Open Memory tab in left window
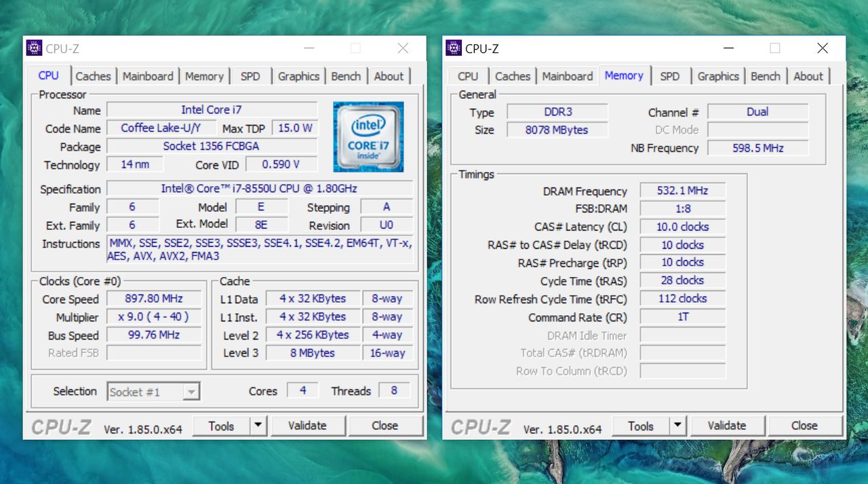The image size is (868, 484). coord(204,76)
